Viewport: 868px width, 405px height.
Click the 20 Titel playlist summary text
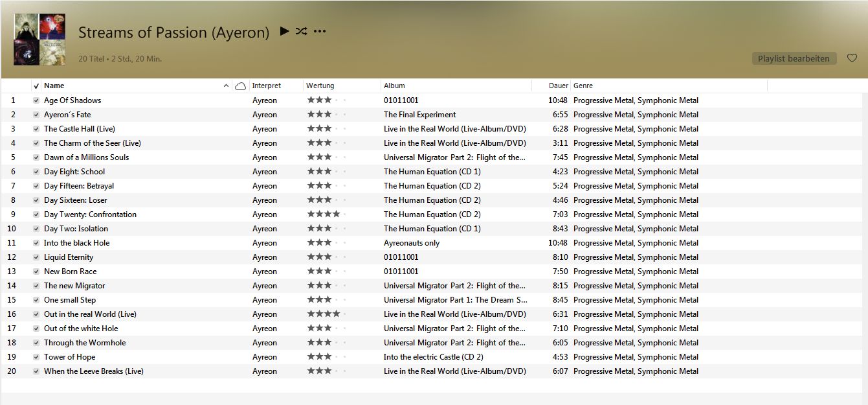pos(120,59)
